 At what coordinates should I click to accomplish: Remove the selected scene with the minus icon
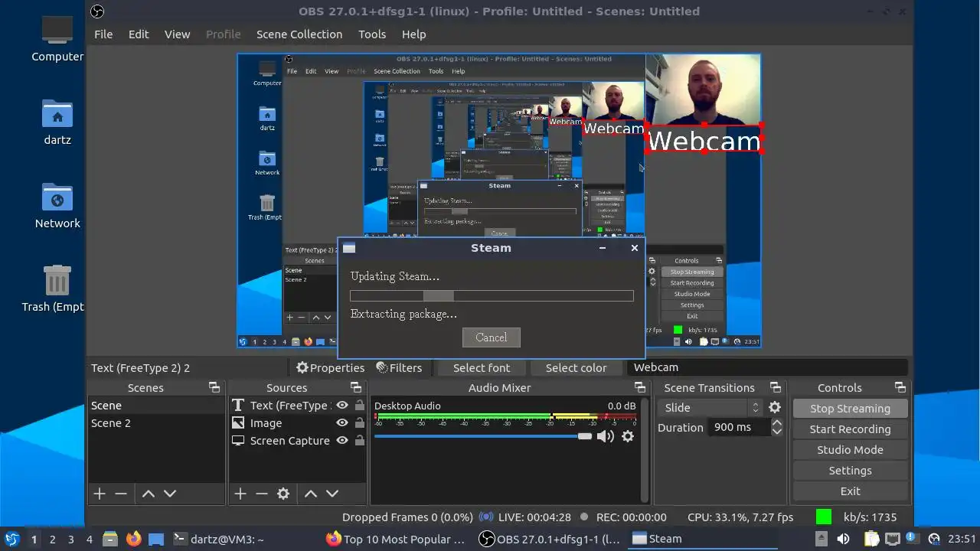click(x=121, y=494)
